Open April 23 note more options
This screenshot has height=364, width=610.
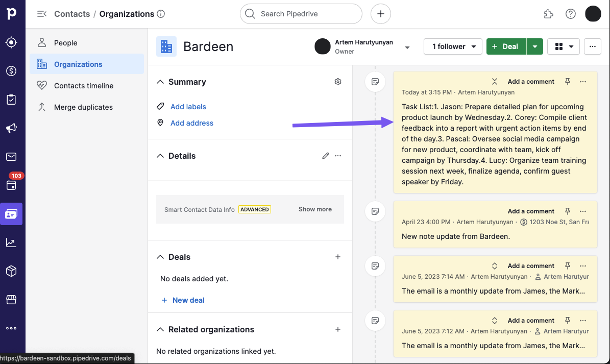pos(583,211)
